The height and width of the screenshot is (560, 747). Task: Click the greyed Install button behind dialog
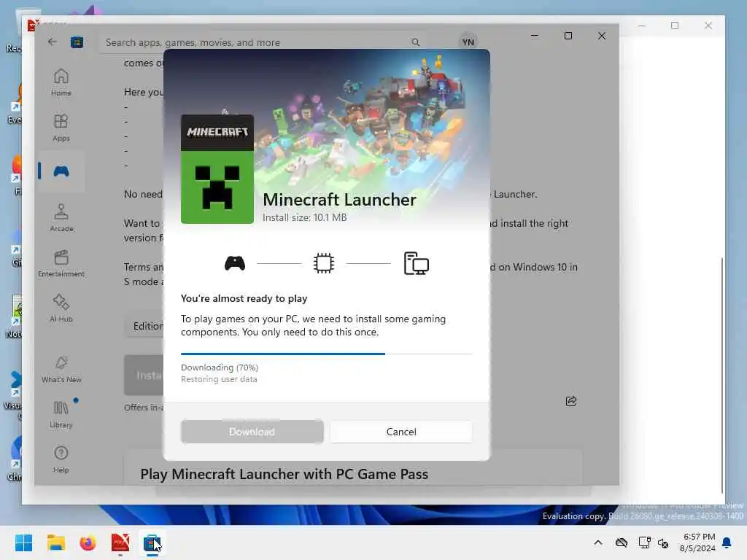tap(144, 376)
